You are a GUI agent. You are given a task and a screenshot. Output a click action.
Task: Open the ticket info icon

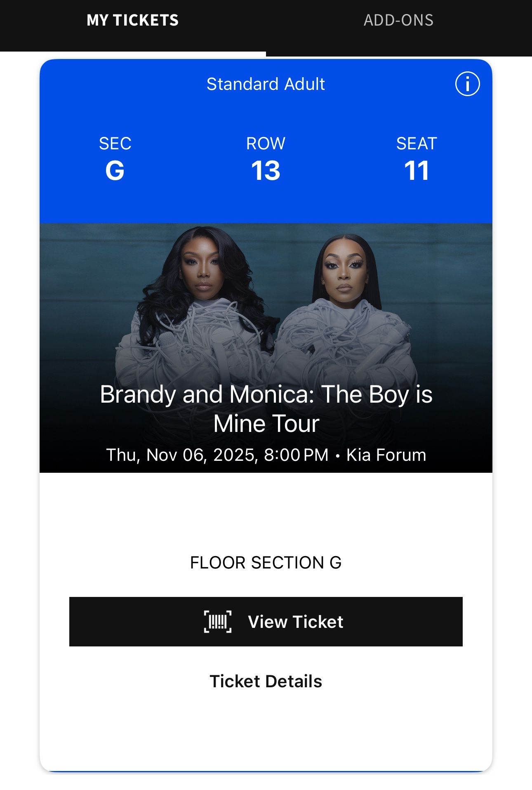pyautogui.click(x=467, y=84)
